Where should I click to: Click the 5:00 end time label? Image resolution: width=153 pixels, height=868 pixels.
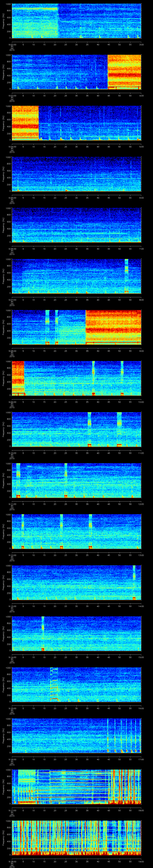click(141, 147)
